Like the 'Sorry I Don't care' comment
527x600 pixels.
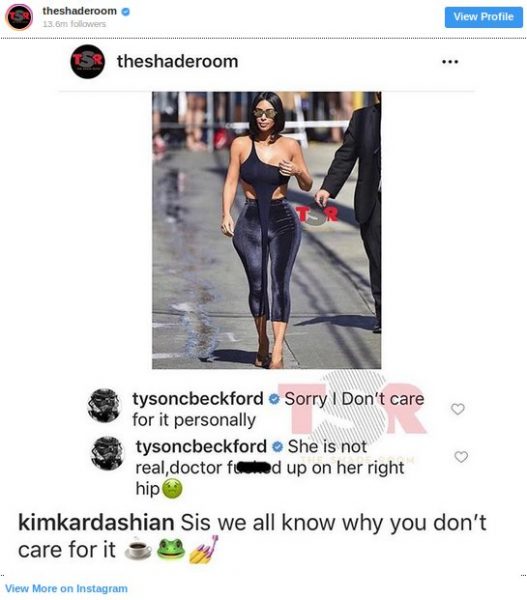click(x=458, y=409)
